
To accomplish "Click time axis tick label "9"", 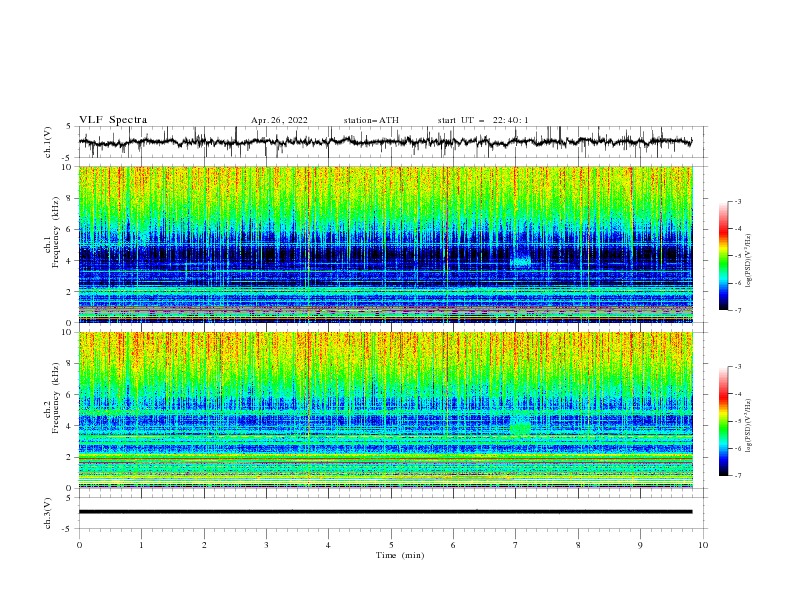I will point(640,545).
